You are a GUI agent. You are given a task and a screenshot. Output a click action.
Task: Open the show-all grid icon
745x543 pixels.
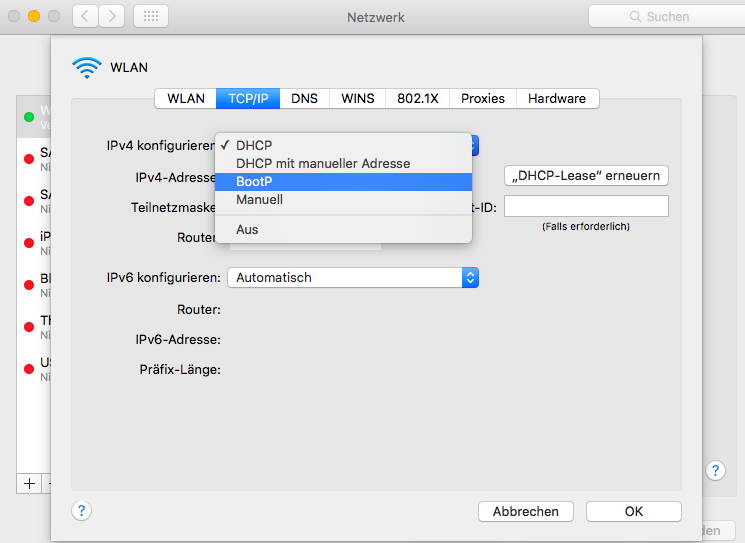coord(150,16)
